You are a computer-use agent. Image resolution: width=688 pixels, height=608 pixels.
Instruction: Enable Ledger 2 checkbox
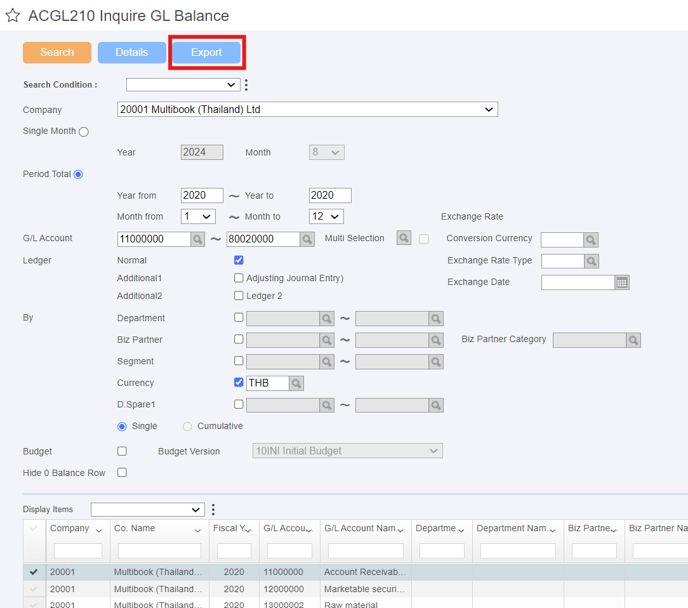(239, 296)
